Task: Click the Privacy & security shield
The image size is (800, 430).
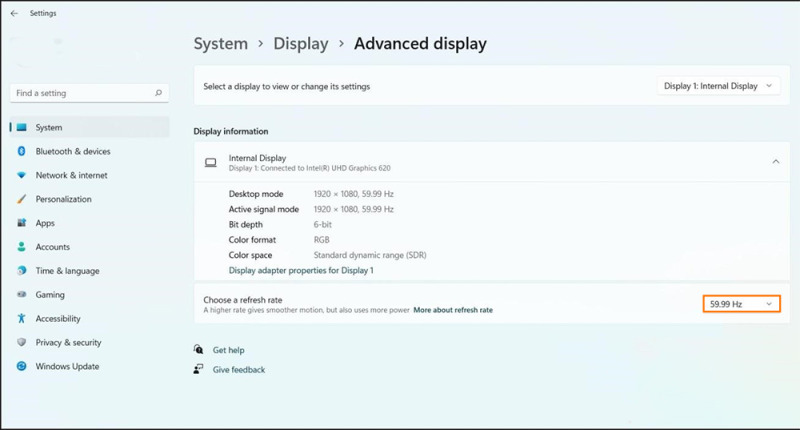Action: (x=21, y=343)
